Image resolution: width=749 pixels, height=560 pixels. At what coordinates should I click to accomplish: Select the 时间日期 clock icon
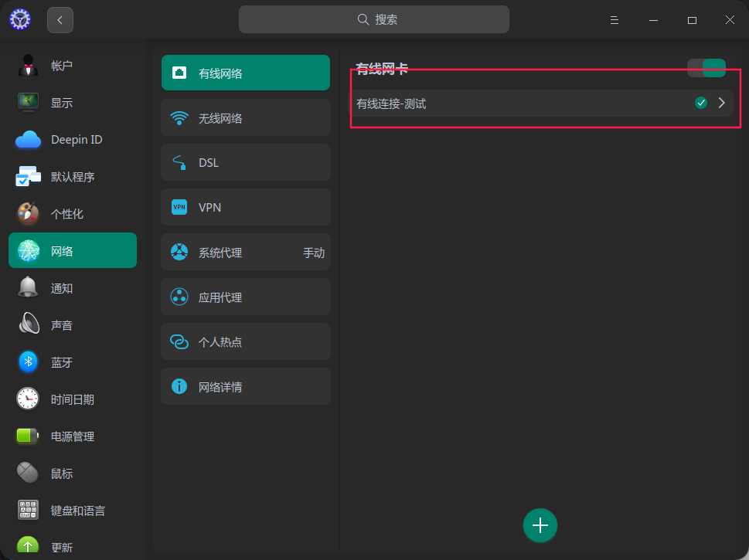coord(28,399)
